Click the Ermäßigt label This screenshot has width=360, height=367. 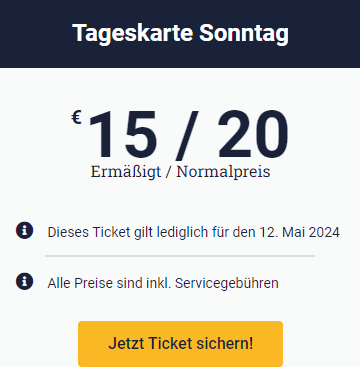(126, 172)
